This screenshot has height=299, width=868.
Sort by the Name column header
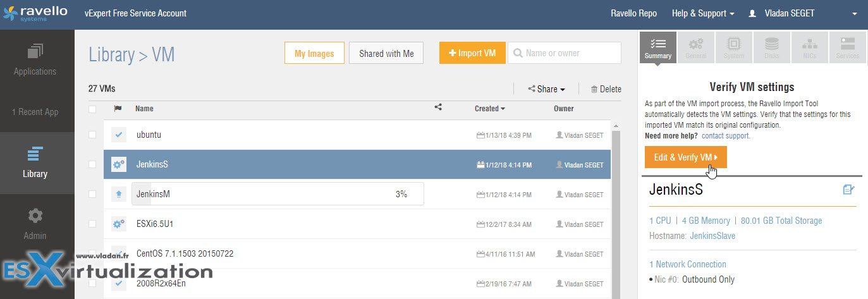144,109
